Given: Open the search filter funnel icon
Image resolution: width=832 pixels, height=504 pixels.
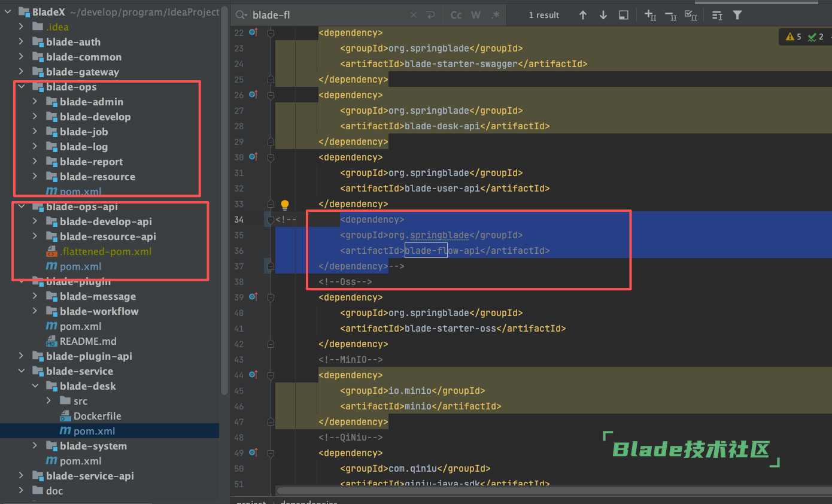Looking at the screenshot, I should [737, 15].
